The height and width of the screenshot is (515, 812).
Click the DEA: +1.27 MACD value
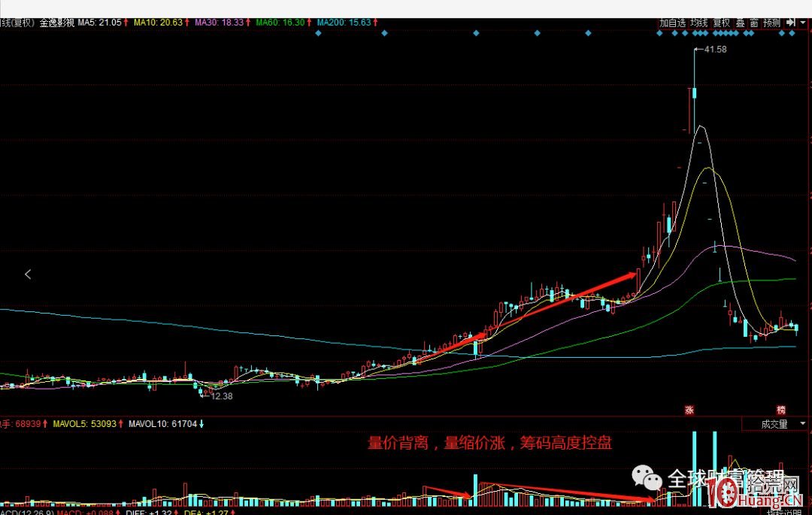pos(206,513)
